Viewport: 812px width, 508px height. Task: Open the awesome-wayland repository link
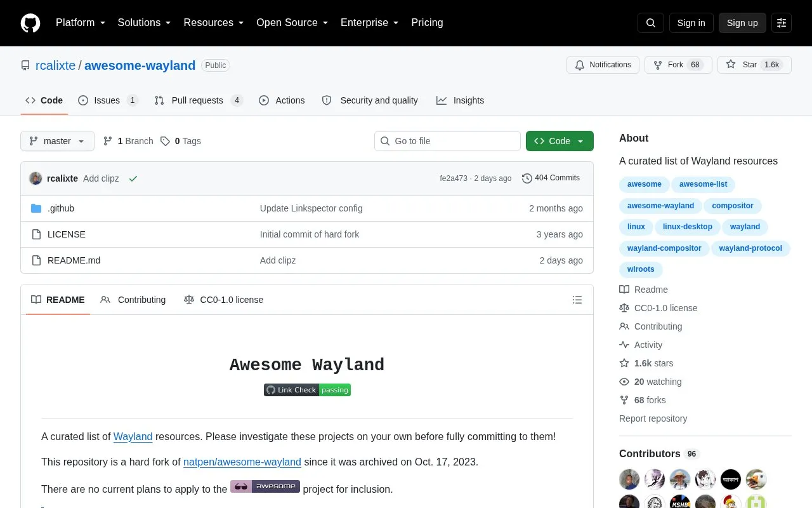point(140,65)
